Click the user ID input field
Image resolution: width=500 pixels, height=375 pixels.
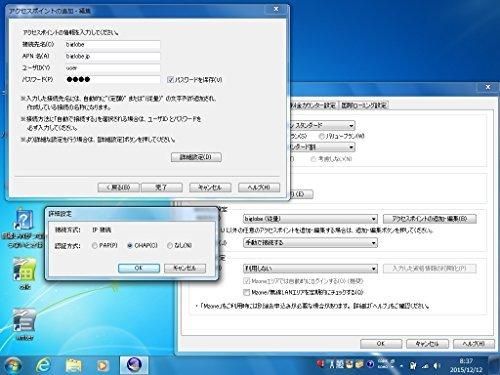[x=113, y=68]
